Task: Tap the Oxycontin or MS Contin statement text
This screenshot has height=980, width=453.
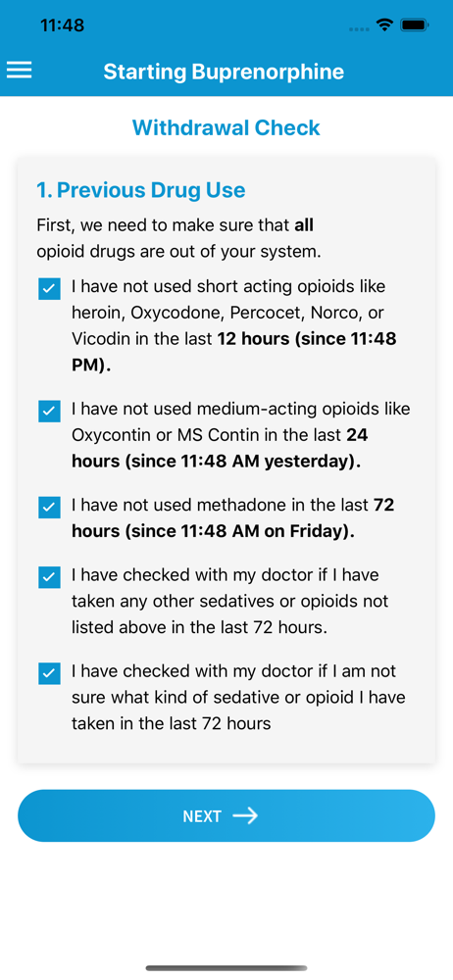Action: [x=241, y=435]
